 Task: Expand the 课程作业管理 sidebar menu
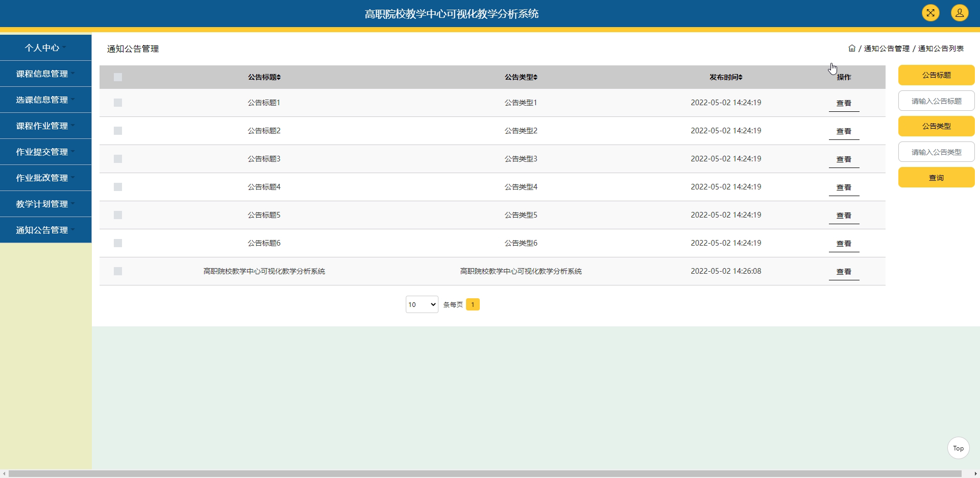45,126
